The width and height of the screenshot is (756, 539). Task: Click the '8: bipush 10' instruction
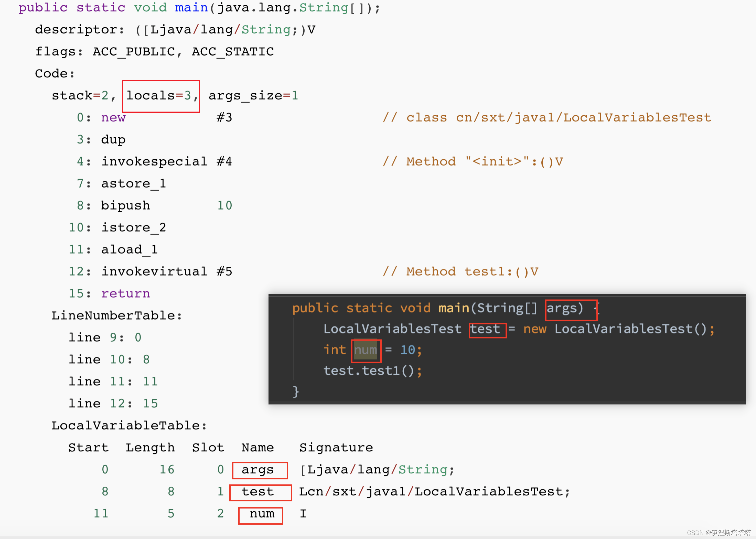click(154, 206)
